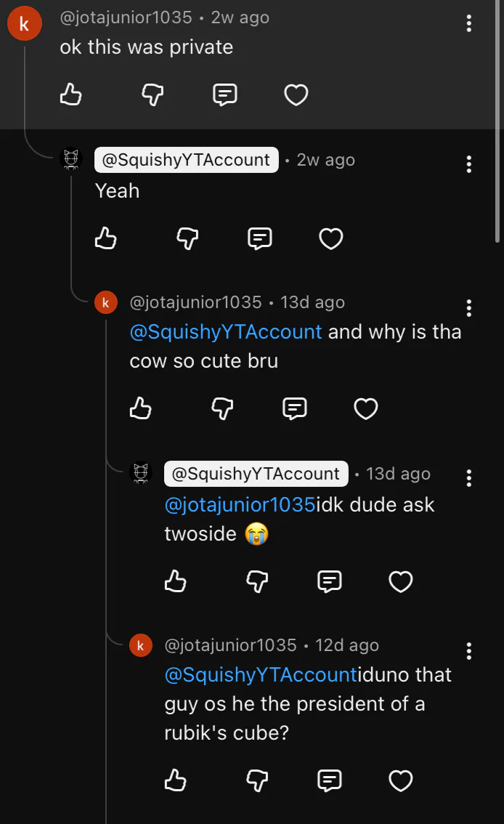The width and height of the screenshot is (504, 824).
Task: Like the "cow so cute bru" comment
Action: click(140, 409)
